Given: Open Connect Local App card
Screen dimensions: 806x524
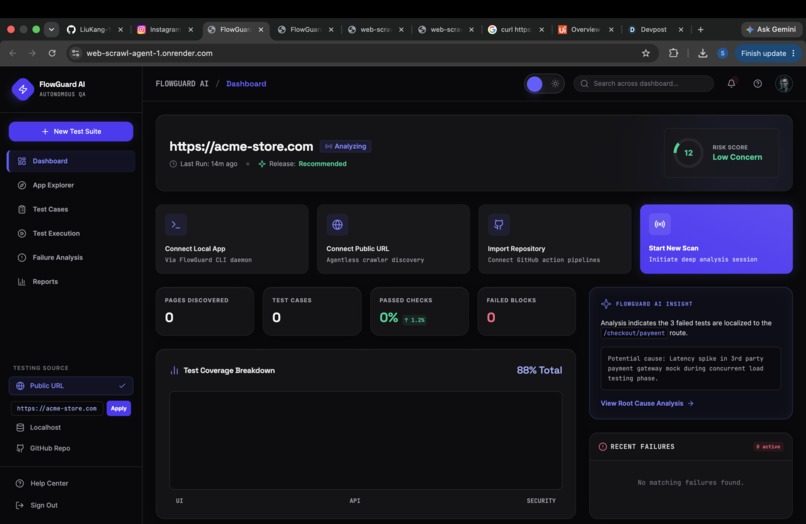Looking at the screenshot, I should pyautogui.click(x=232, y=239).
